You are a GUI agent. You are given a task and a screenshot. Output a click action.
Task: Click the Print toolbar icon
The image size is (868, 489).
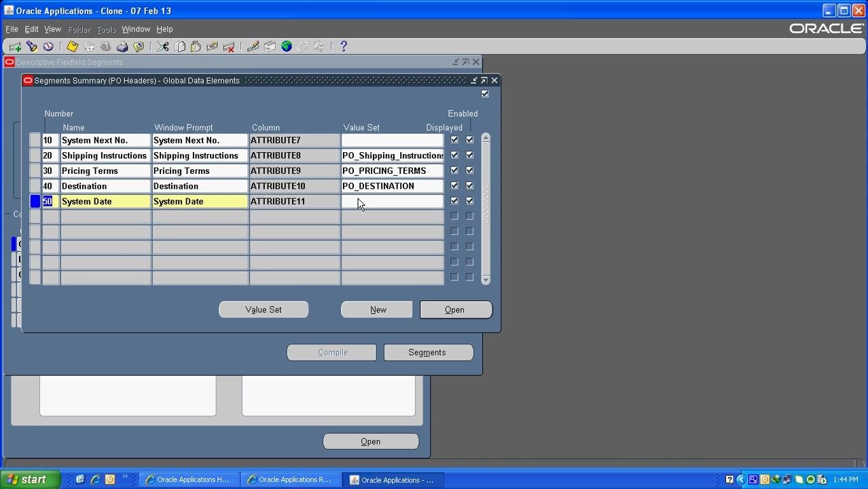point(122,47)
